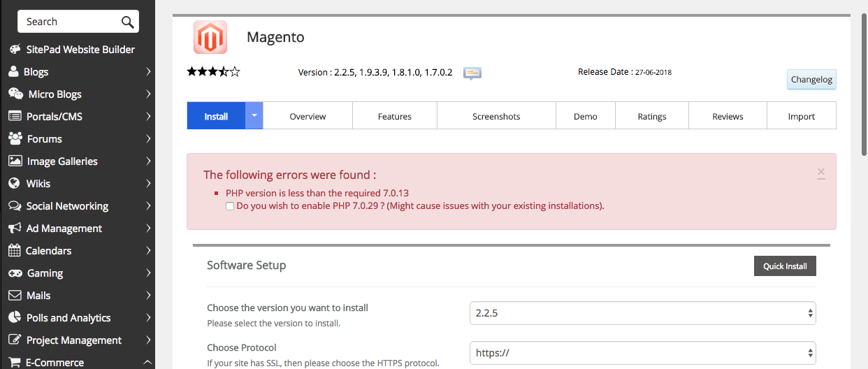Collapse the E-Commerce category
The image size is (868, 369).
[147, 362]
